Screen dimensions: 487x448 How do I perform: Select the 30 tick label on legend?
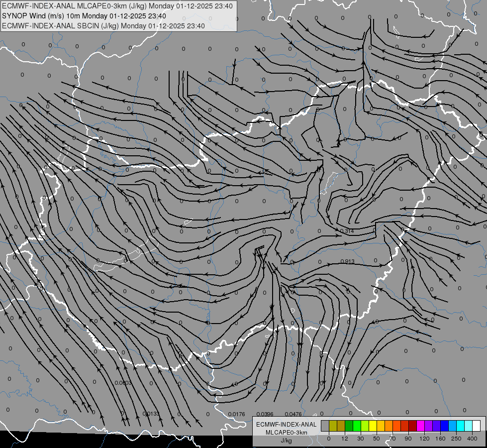361,439
